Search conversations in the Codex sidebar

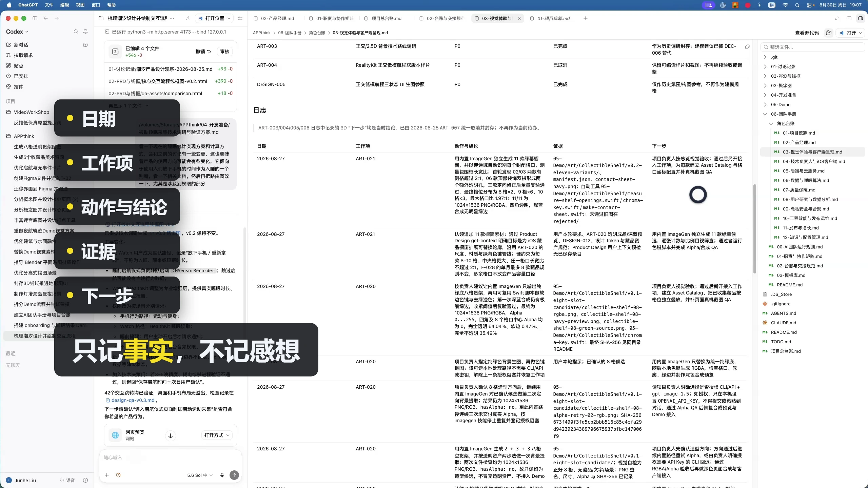tap(76, 32)
